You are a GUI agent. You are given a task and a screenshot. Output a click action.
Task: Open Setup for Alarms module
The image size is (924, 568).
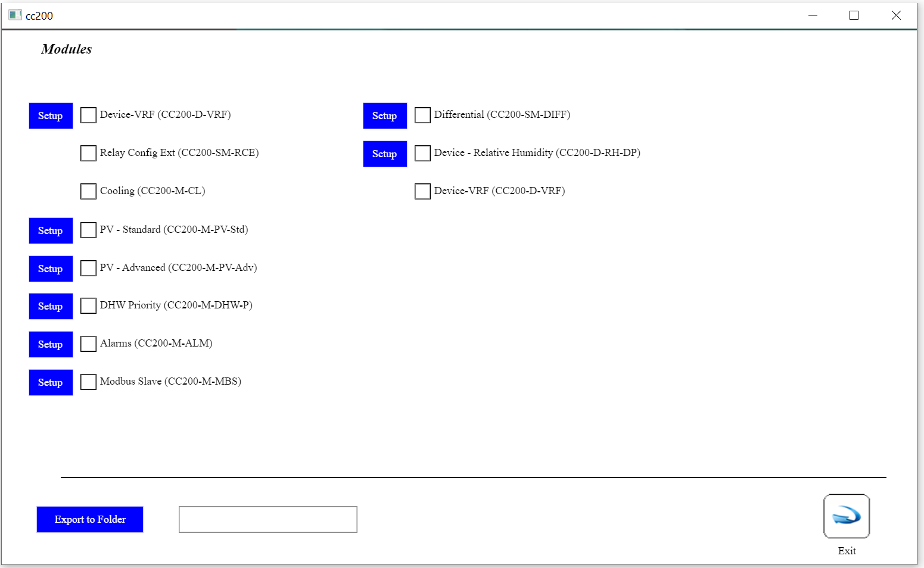click(51, 344)
